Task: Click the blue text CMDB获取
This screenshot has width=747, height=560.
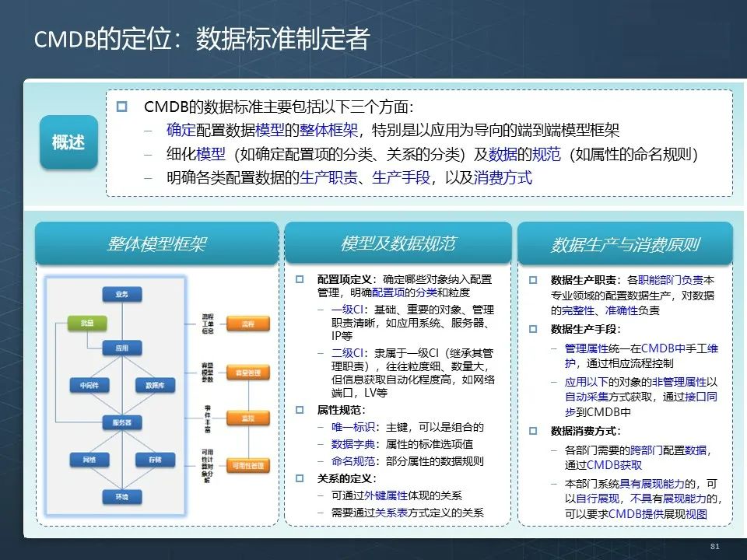Action: (x=615, y=465)
